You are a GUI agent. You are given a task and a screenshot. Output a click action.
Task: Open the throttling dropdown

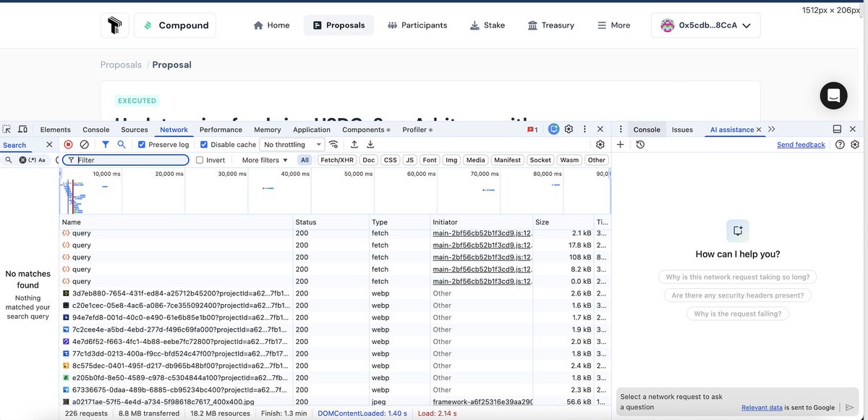click(x=292, y=145)
